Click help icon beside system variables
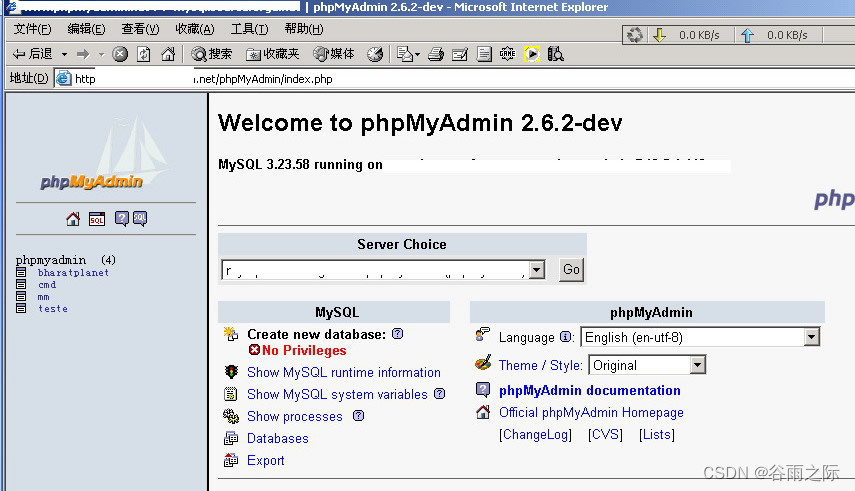The width and height of the screenshot is (855, 491). (439, 393)
